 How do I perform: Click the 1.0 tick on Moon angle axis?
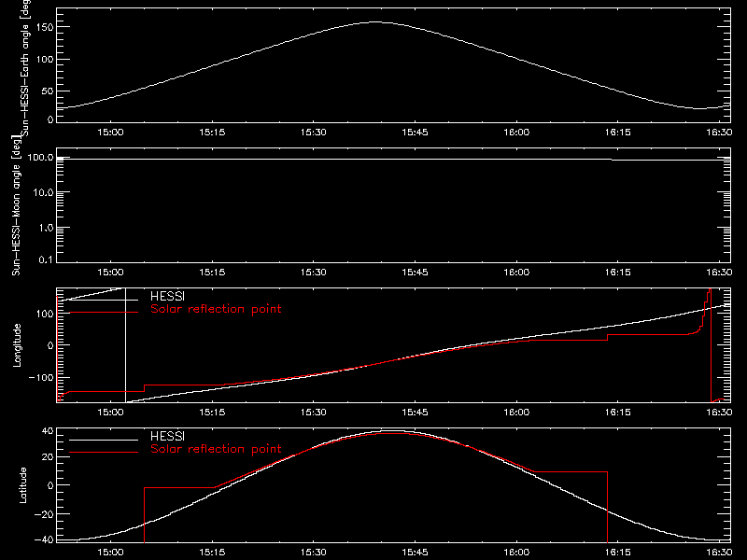[x=46, y=228]
